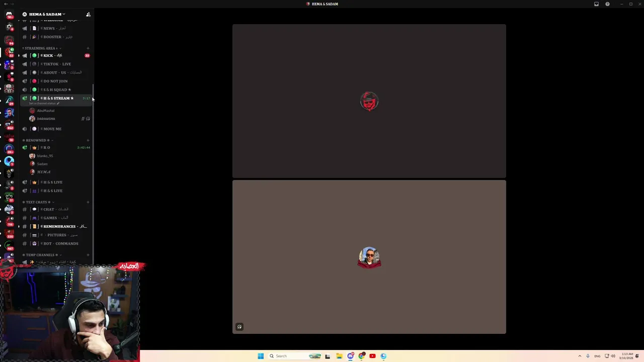The image size is (644, 362).
Task: Open the server with 226 badge
Action: pos(9,233)
